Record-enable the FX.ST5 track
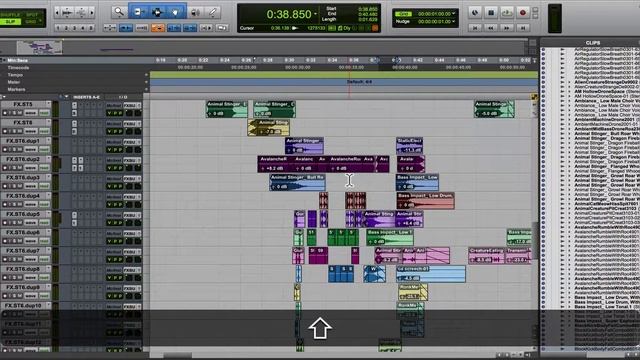Screen dimensions: 640x360 (x=5, y=113)
